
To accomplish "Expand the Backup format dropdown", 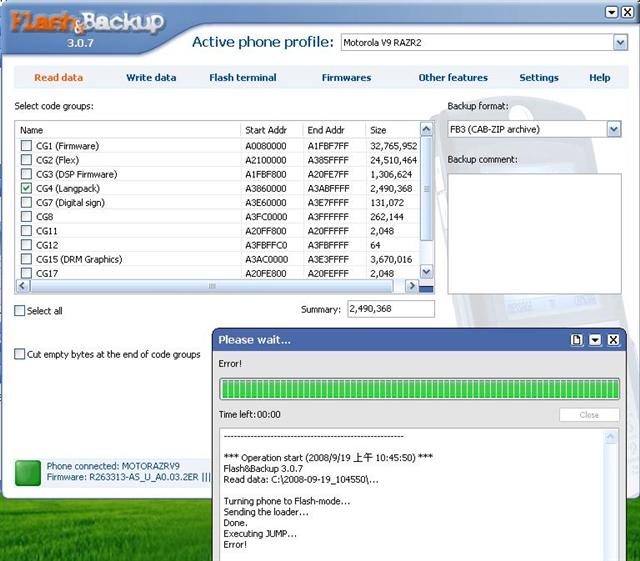I will coord(613,129).
